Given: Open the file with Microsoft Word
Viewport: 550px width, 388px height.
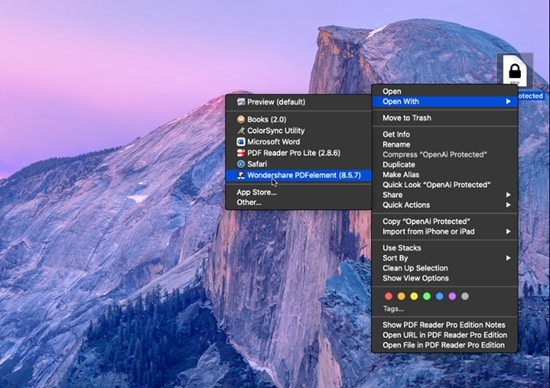Looking at the screenshot, I should pyautogui.click(x=298, y=142).
